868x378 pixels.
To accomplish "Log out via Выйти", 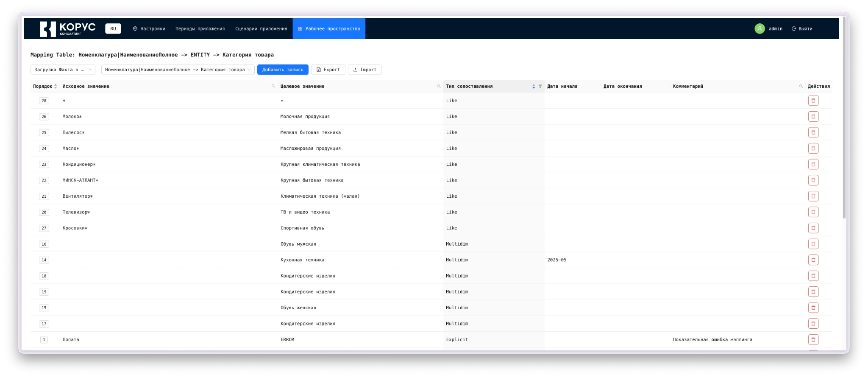I will (802, 28).
